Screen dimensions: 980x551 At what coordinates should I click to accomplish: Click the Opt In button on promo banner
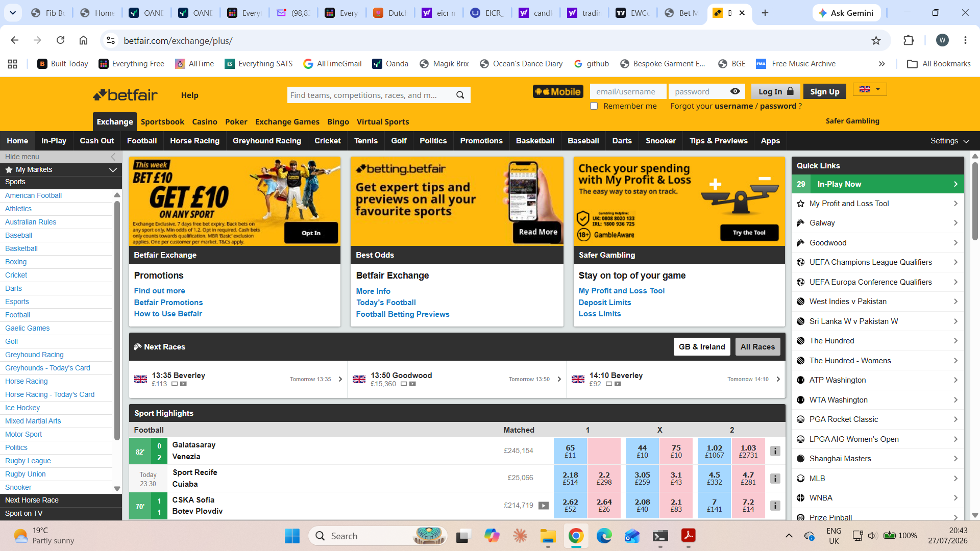(x=311, y=233)
